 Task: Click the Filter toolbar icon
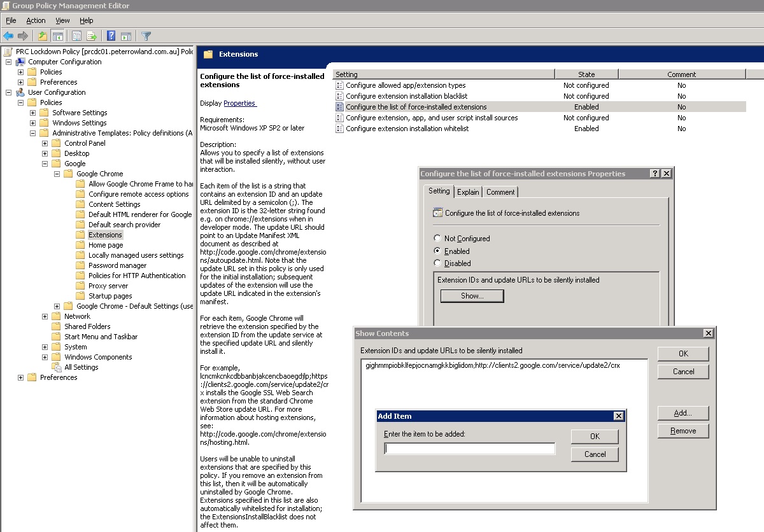[145, 36]
